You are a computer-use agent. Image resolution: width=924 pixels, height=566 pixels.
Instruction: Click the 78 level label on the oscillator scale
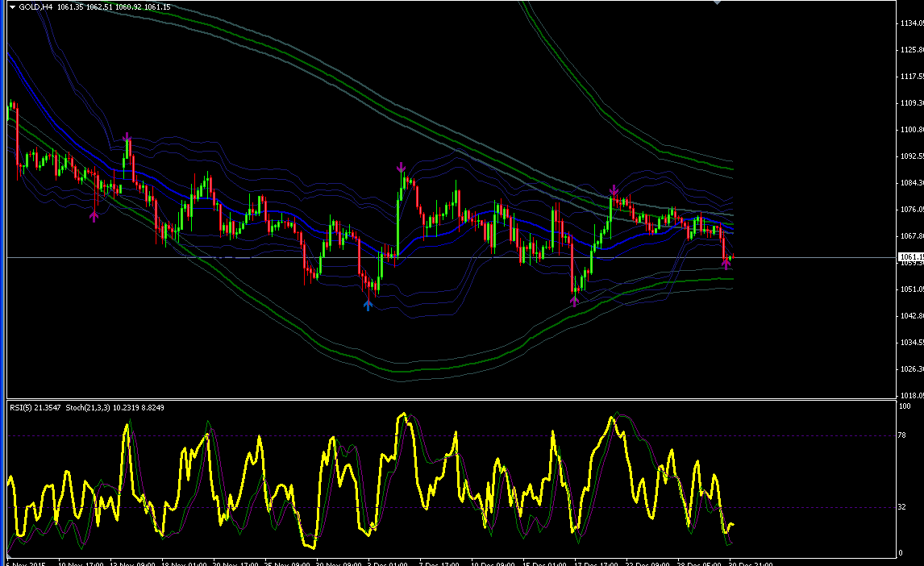pyautogui.click(x=901, y=435)
